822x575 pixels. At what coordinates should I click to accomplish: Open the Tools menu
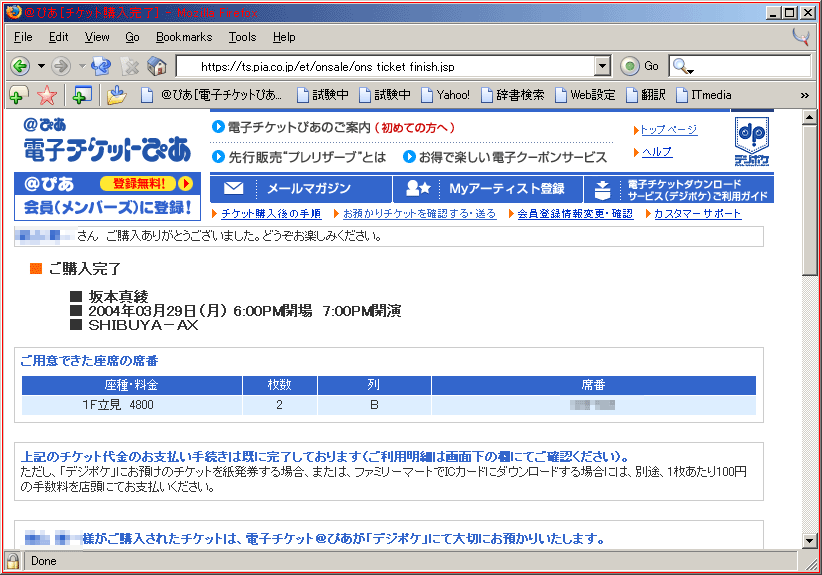click(x=242, y=37)
